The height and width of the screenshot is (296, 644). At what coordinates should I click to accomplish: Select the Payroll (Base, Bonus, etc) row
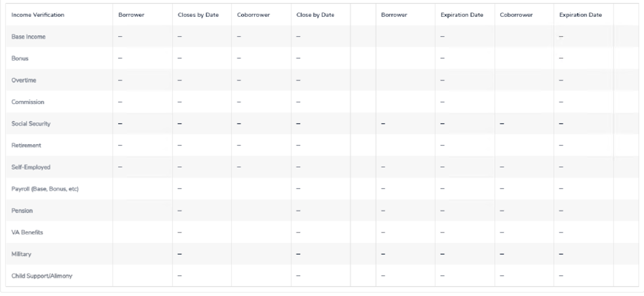(x=322, y=189)
